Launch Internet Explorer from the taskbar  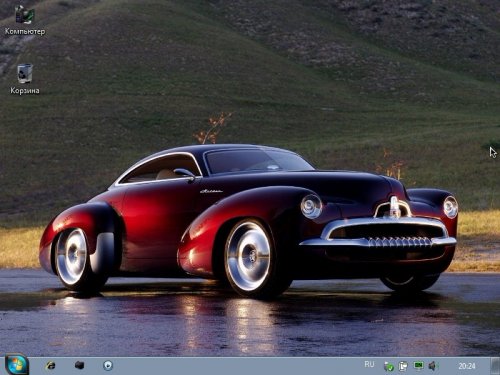coord(51,365)
